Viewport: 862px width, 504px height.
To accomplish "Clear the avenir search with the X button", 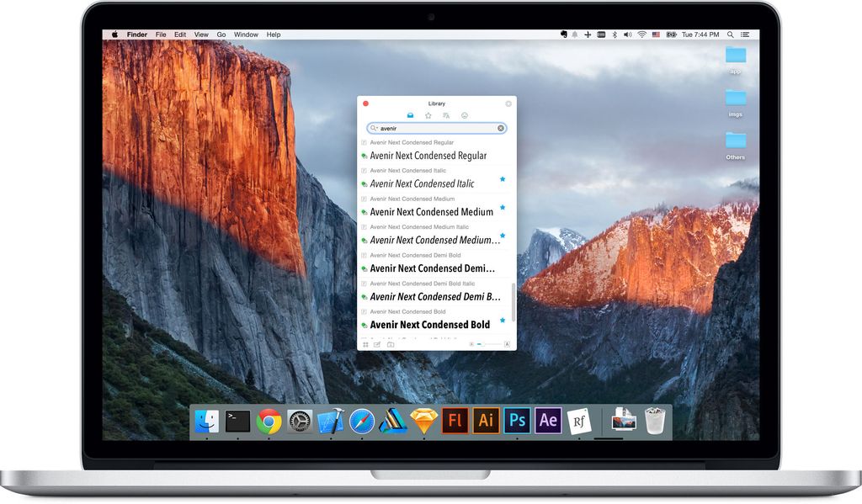I will (x=500, y=128).
